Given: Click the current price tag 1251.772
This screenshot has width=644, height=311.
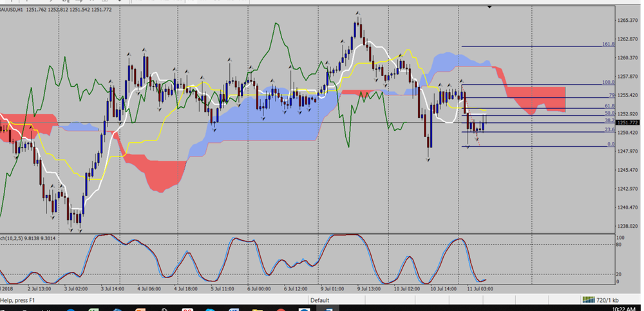Looking at the screenshot, I should [627, 123].
